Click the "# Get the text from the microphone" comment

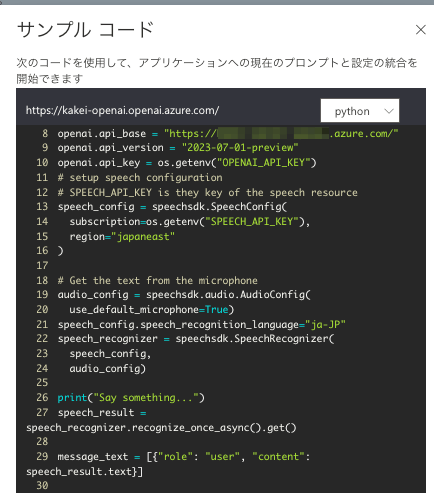pyautogui.click(x=158, y=281)
